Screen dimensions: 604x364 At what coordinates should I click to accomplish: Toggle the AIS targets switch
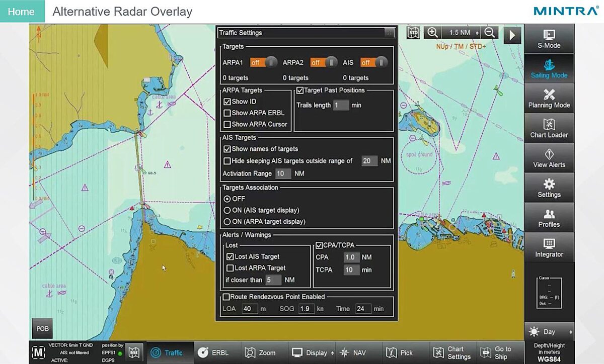[x=374, y=62]
